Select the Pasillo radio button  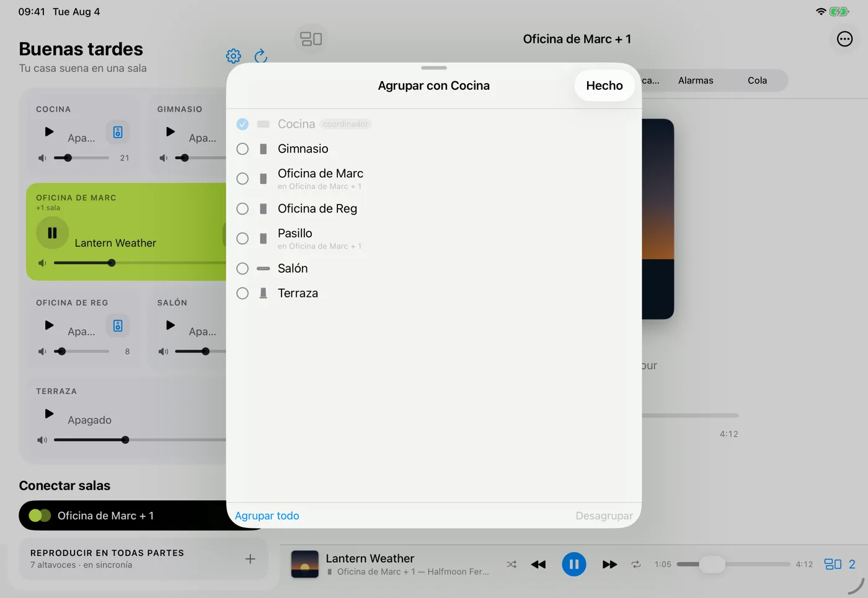pyautogui.click(x=242, y=239)
